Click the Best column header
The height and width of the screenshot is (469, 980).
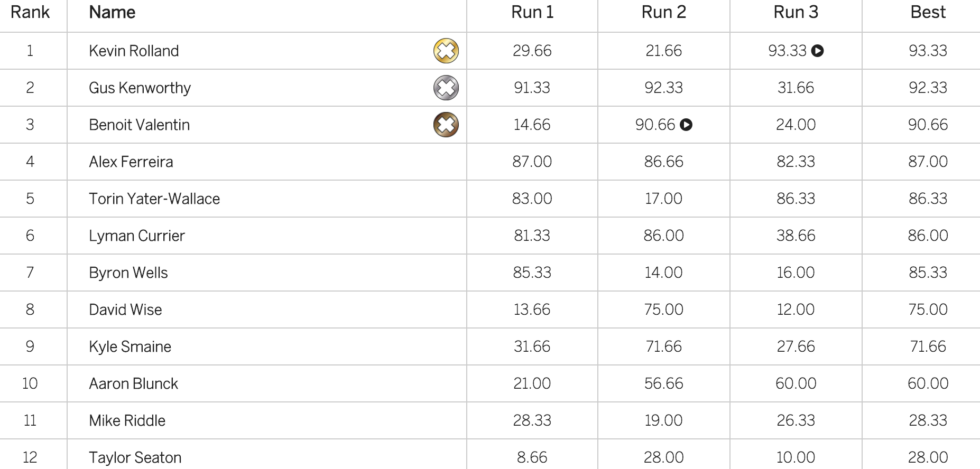(x=928, y=13)
